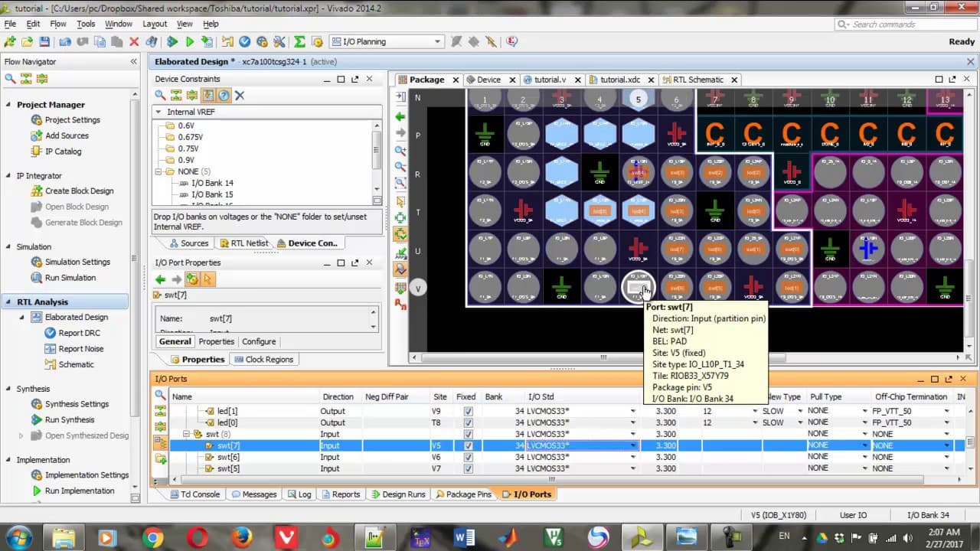Zoom in using Package view magnifier

(400, 151)
